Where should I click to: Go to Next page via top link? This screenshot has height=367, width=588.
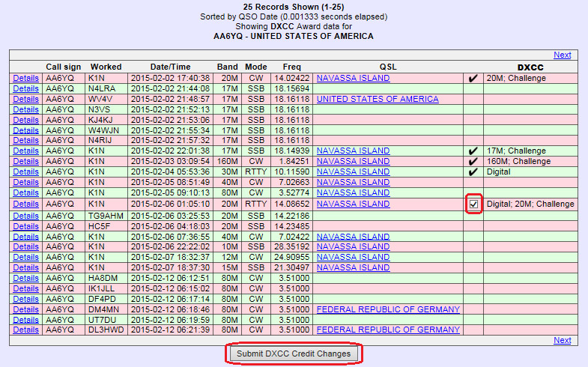pos(562,55)
